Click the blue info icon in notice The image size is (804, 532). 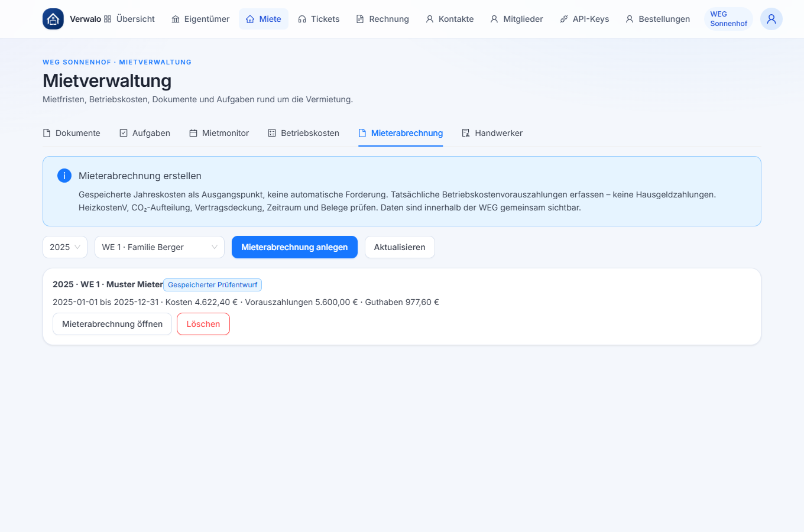pos(64,176)
